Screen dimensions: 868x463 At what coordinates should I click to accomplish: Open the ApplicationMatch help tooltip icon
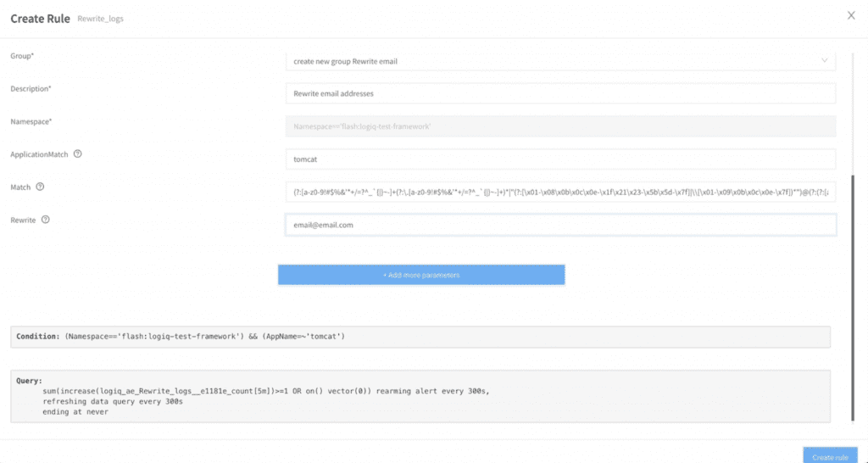coord(77,154)
